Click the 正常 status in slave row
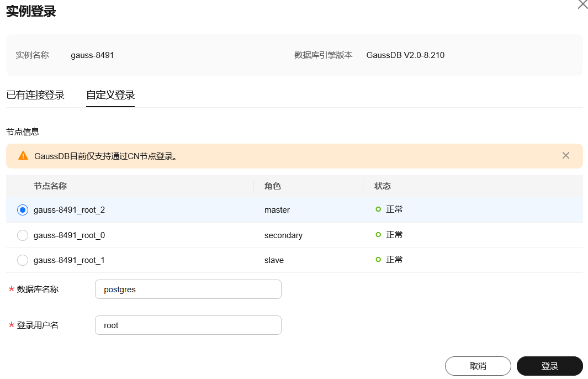588x379 pixels. click(x=389, y=259)
